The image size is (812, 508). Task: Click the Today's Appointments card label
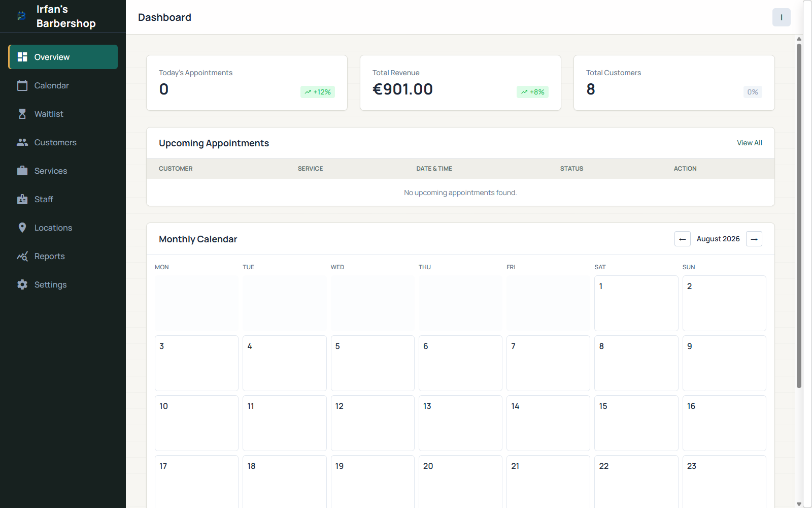[195, 73]
